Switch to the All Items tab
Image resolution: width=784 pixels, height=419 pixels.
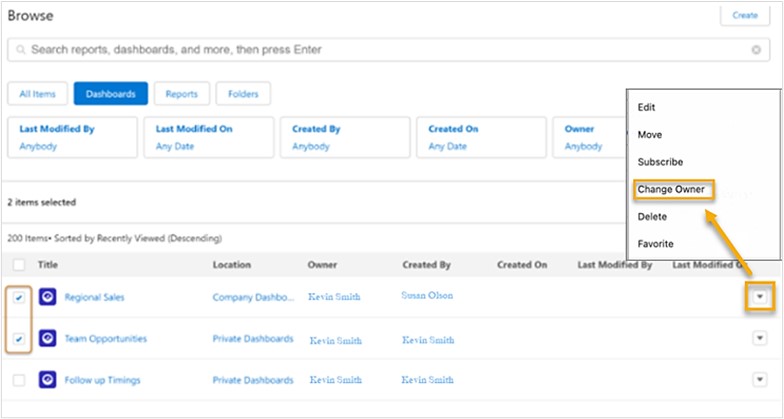tap(37, 94)
